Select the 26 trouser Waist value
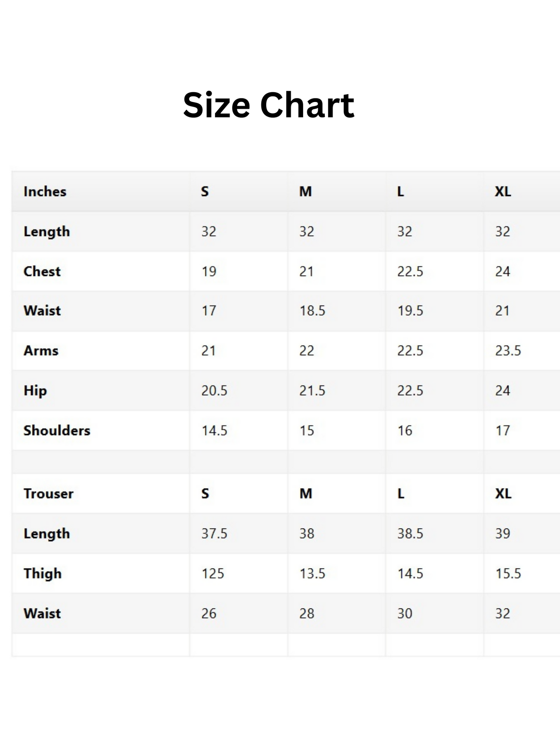The height and width of the screenshot is (747, 560). 209,614
